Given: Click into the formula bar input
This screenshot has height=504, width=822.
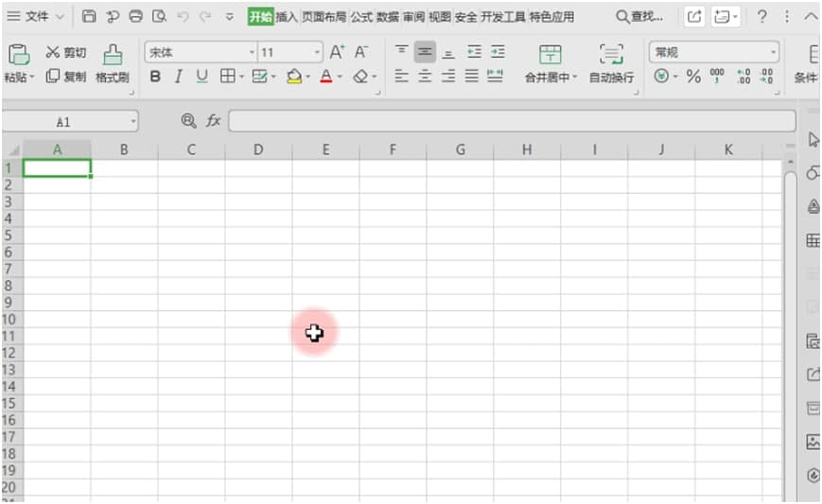Looking at the screenshot, I should 512,121.
